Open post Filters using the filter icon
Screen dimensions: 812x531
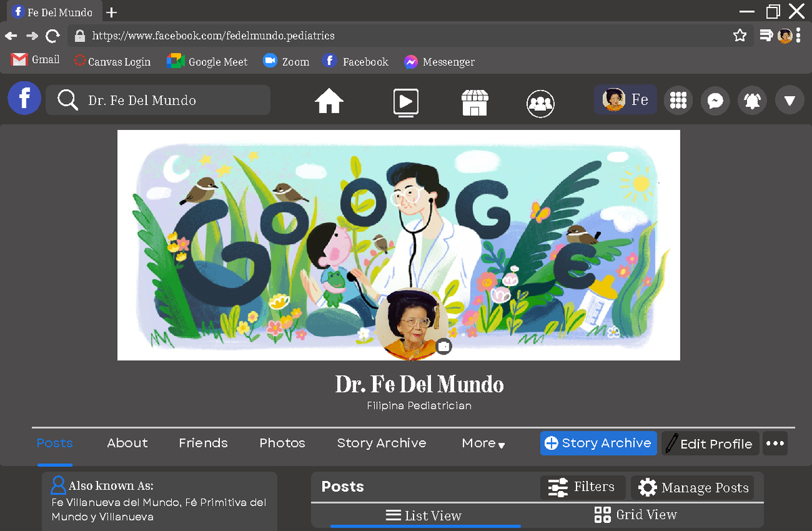tap(583, 487)
